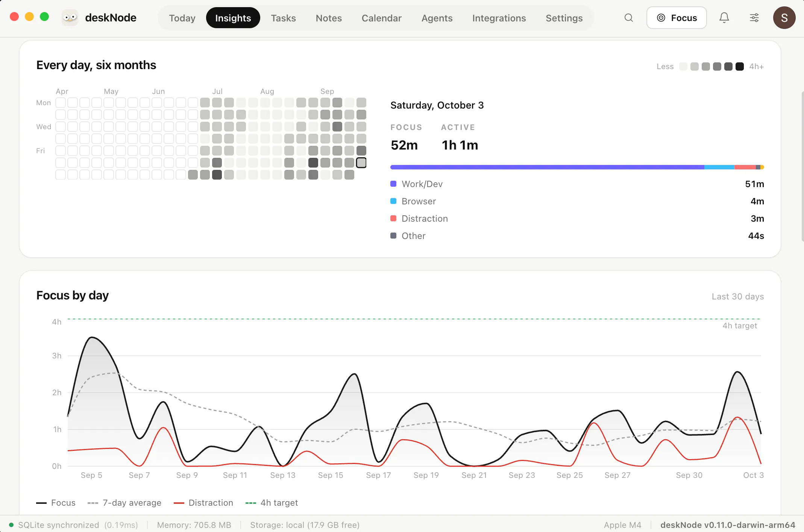Click the 4h target chart annotation

740,326
